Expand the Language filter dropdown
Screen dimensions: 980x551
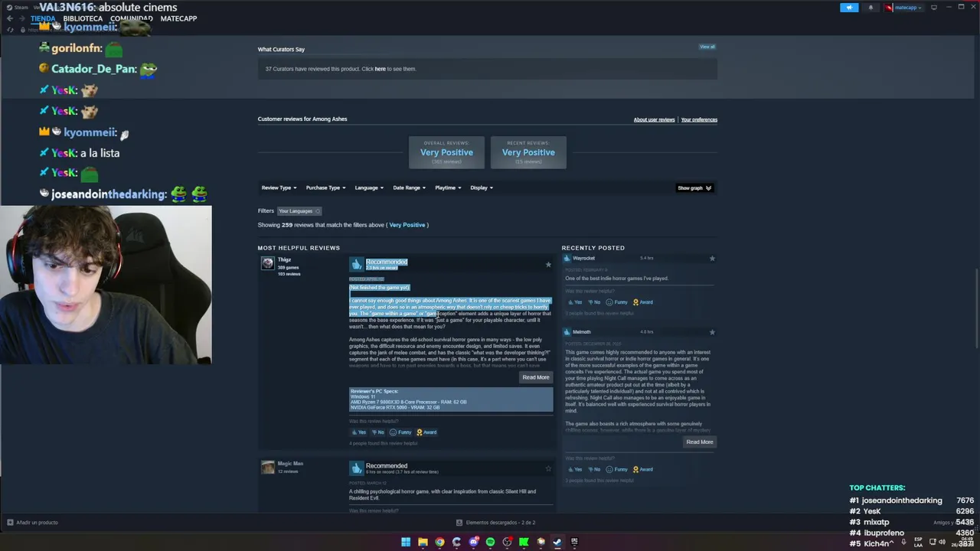point(369,187)
